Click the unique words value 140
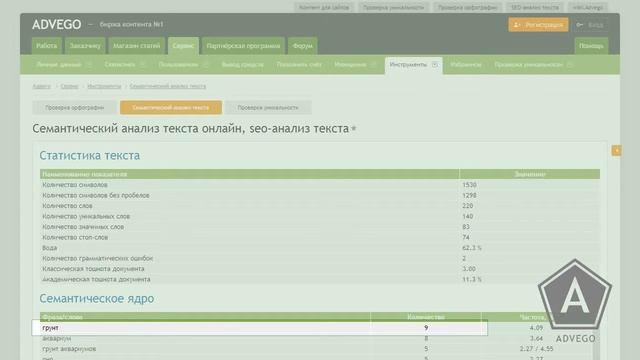The image size is (640, 360). pos(468,216)
